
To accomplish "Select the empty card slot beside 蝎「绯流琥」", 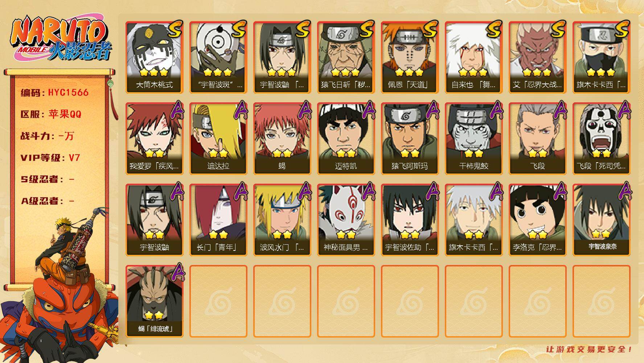I will (x=218, y=301).
